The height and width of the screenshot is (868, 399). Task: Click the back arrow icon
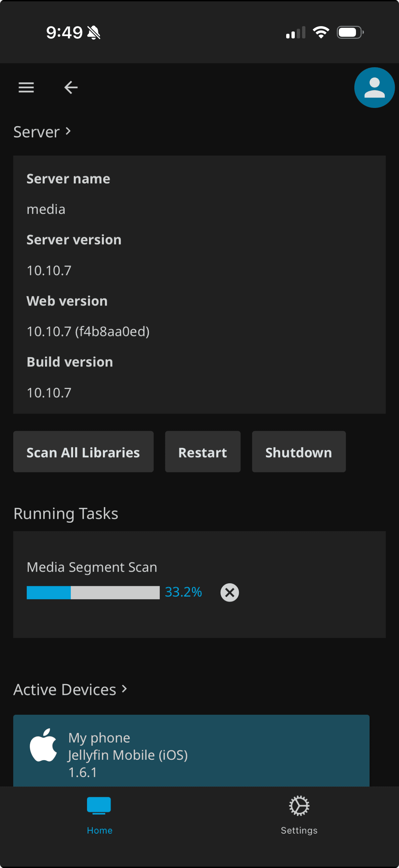coord(70,87)
